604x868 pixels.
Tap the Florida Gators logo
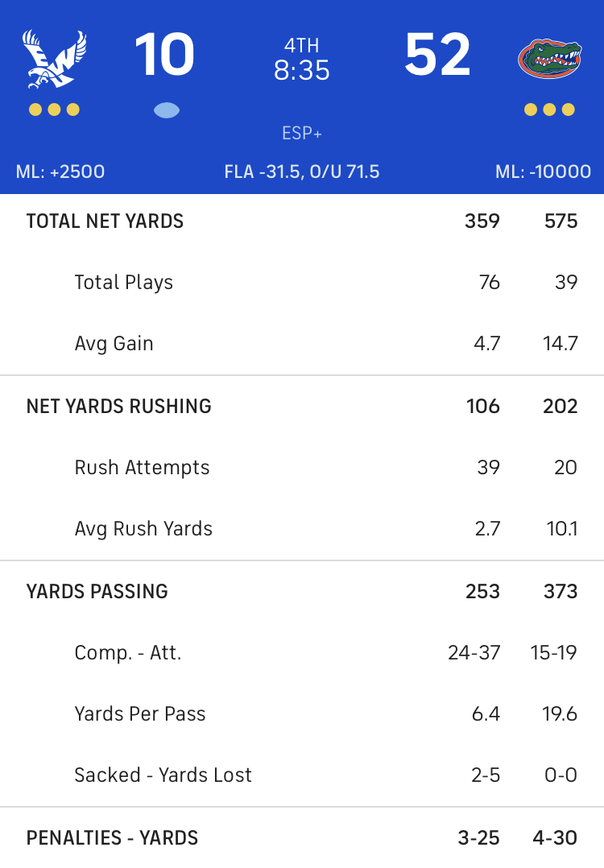[x=549, y=58]
